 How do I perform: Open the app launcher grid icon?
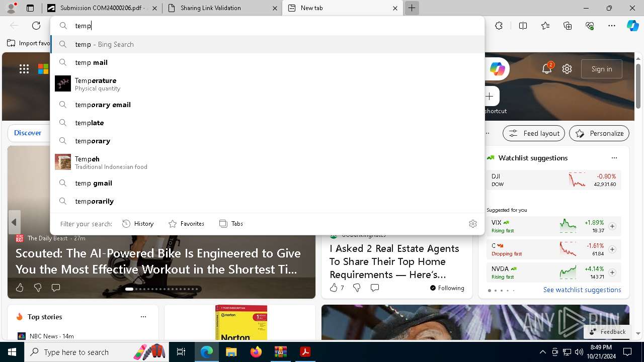coord(24,69)
